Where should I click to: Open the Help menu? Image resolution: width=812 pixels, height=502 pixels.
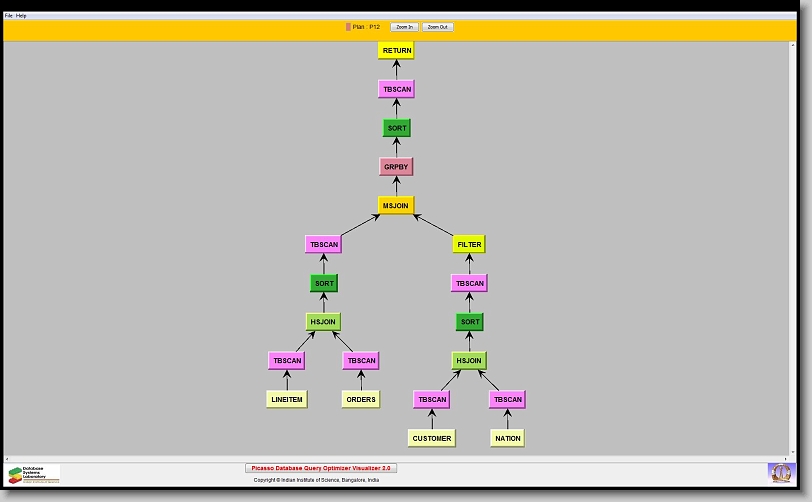pos(21,16)
